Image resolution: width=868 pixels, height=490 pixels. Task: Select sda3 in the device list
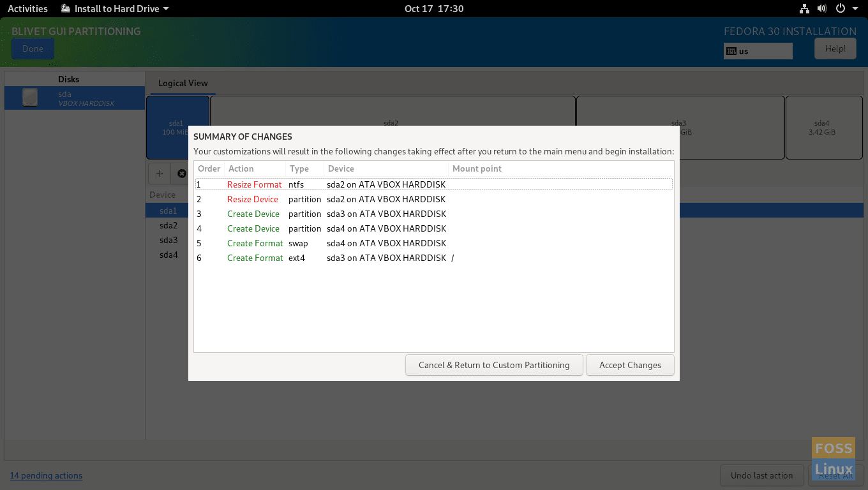(168, 240)
